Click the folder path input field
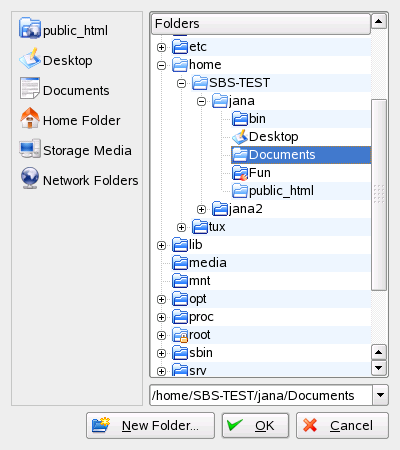This screenshot has height=450, width=400. point(261,395)
